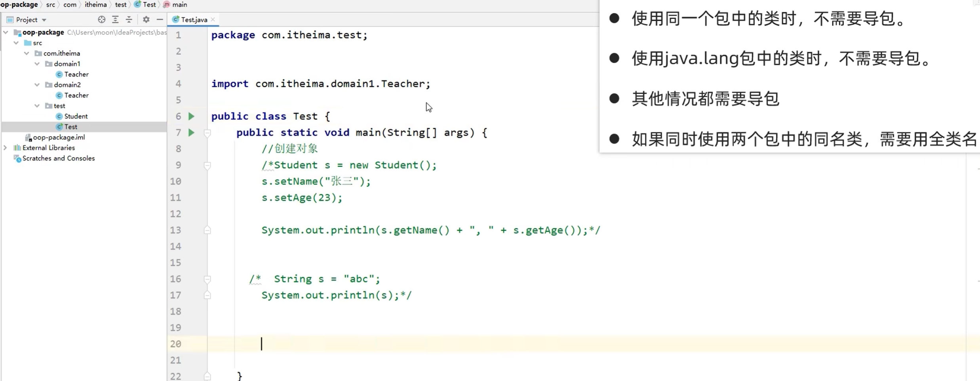The width and height of the screenshot is (980, 381).
Task: Click the Expand All icon in Project toolbar
Action: pyautogui.click(x=115, y=19)
